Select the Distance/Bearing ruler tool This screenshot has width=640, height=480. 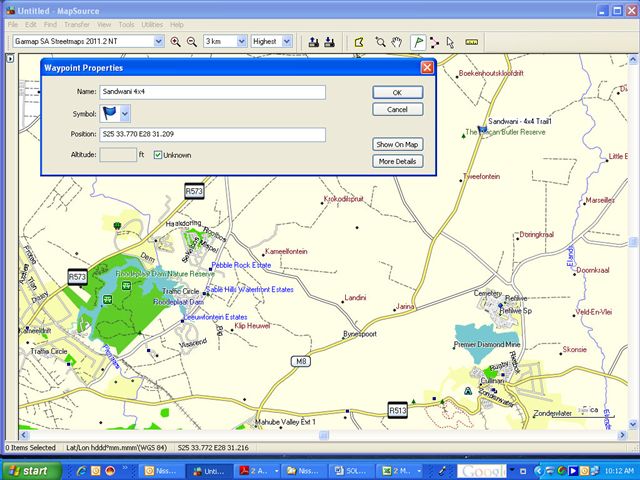[471, 42]
